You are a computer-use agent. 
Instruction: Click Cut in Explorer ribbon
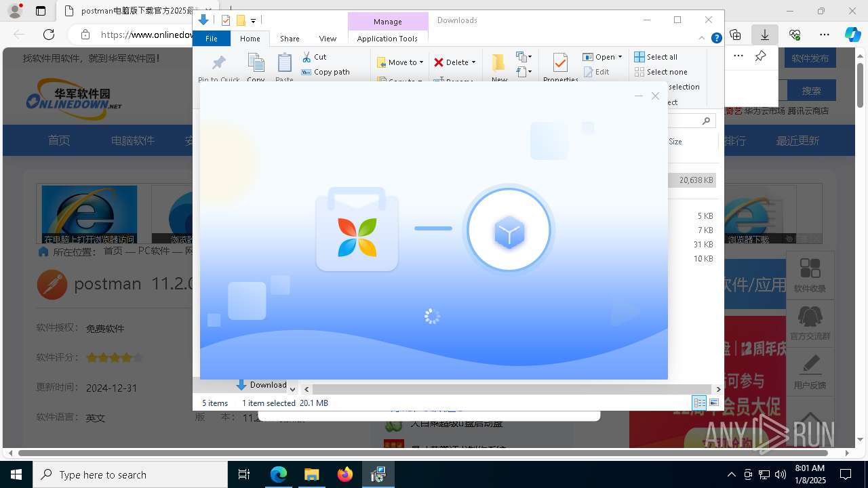click(x=314, y=57)
